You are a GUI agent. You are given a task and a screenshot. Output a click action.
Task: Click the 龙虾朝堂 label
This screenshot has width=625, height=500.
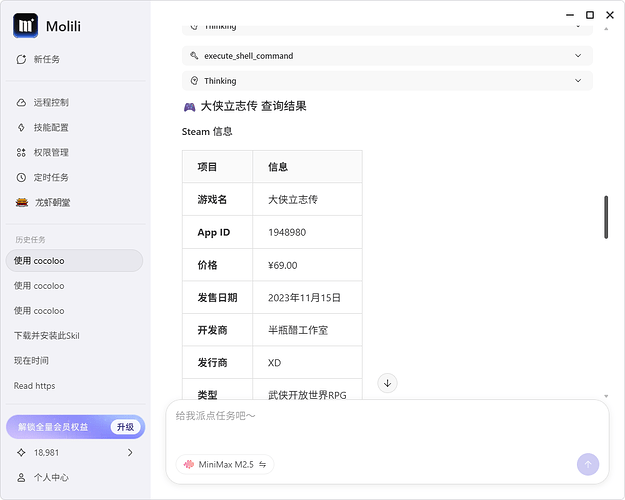pos(52,203)
